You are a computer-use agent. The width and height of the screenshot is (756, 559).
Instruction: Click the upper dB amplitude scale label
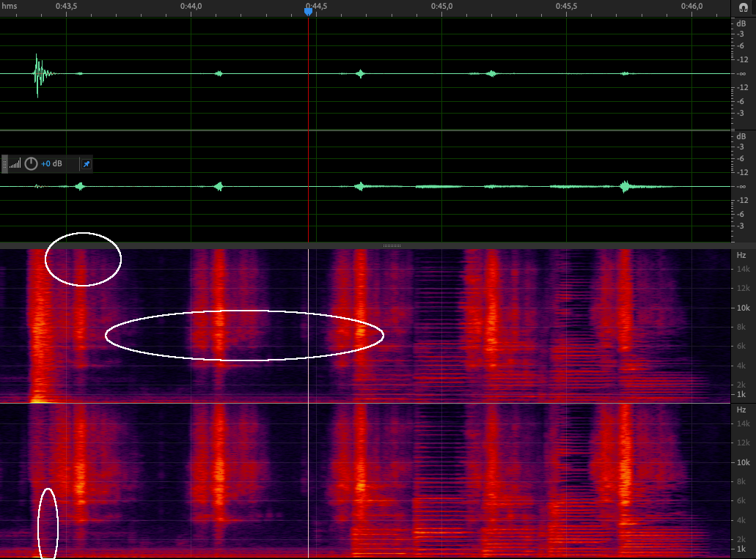click(x=741, y=23)
